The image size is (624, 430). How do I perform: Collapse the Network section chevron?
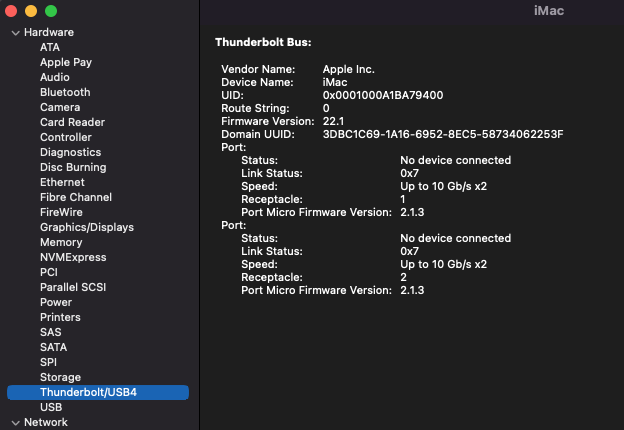16,423
